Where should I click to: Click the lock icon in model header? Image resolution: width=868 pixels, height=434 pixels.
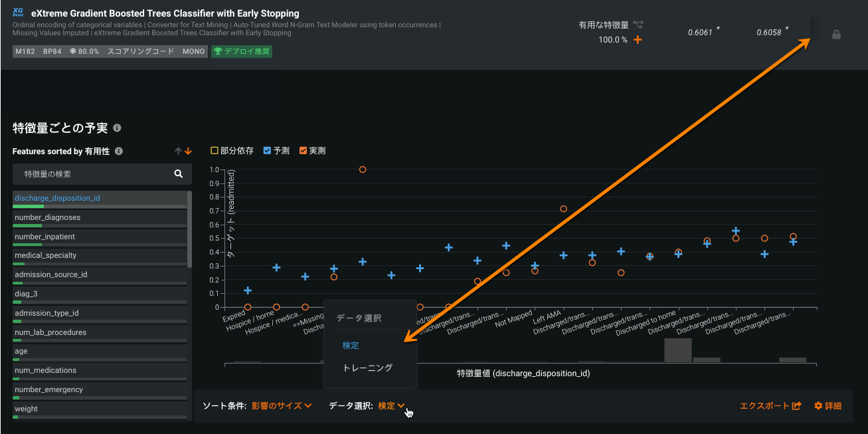click(836, 35)
